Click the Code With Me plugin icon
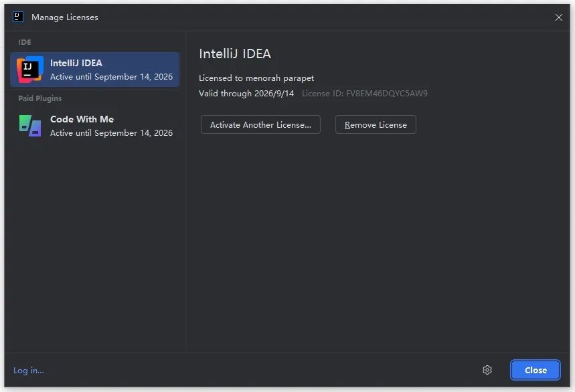Screen dimensions: 575x392 (x=30, y=126)
